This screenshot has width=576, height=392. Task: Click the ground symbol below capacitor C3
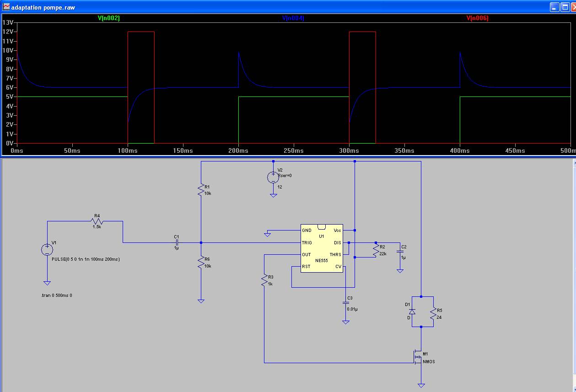(346, 322)
